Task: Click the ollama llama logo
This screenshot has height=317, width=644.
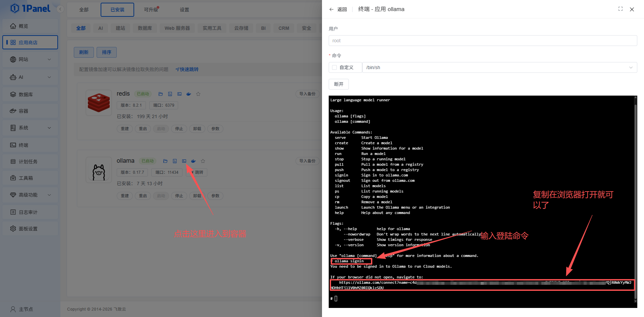Action: (99, 170)
